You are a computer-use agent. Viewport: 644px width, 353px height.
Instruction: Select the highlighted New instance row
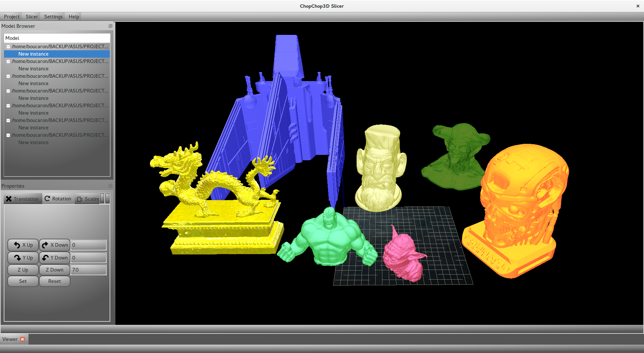57,54
